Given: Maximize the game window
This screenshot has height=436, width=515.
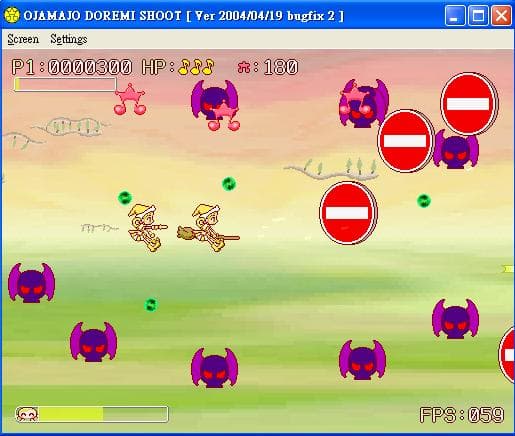Looking at the screenshot, I should [x=478, y=16].
